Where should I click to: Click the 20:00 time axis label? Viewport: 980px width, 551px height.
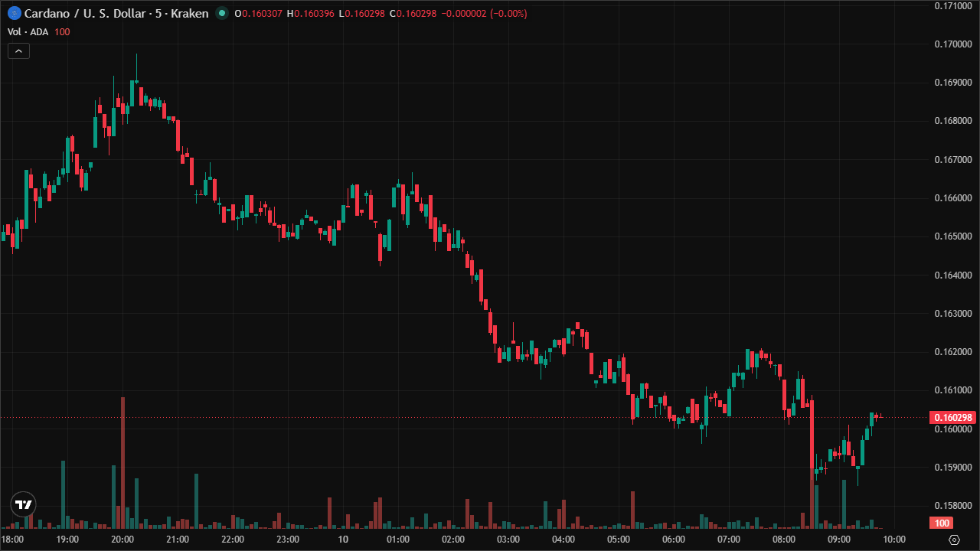(122, 540)
